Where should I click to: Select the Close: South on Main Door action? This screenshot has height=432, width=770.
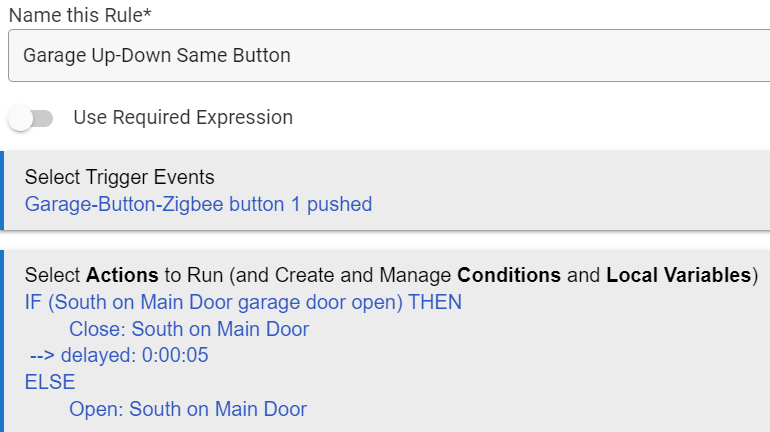click(189, 329)
